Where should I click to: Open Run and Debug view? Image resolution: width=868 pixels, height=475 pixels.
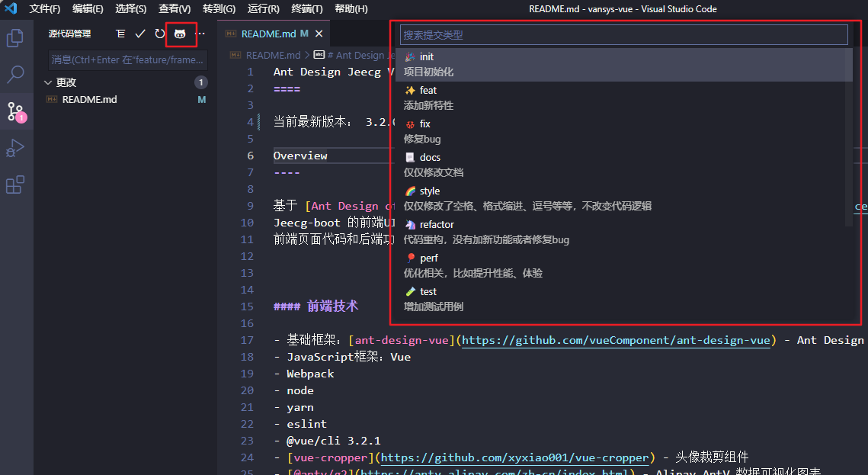point(15,148)
